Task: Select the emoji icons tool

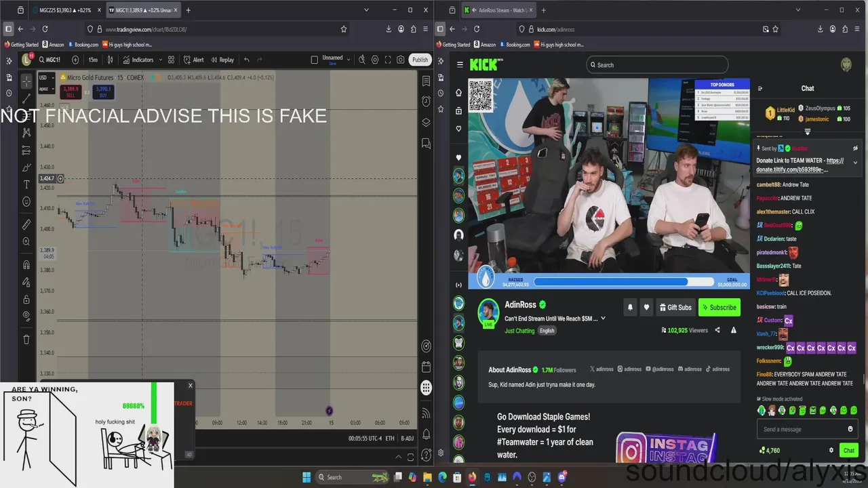Action: coord(26,201)
